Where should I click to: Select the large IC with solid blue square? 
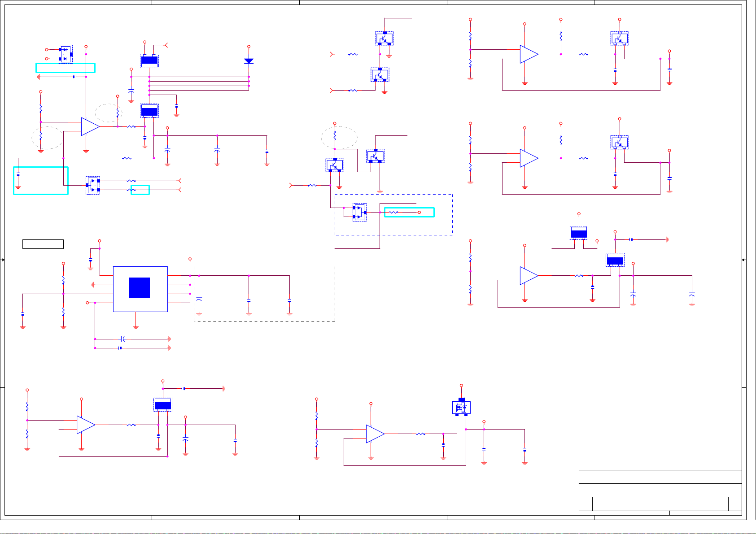pyautogui.click(x=140, y=289)
